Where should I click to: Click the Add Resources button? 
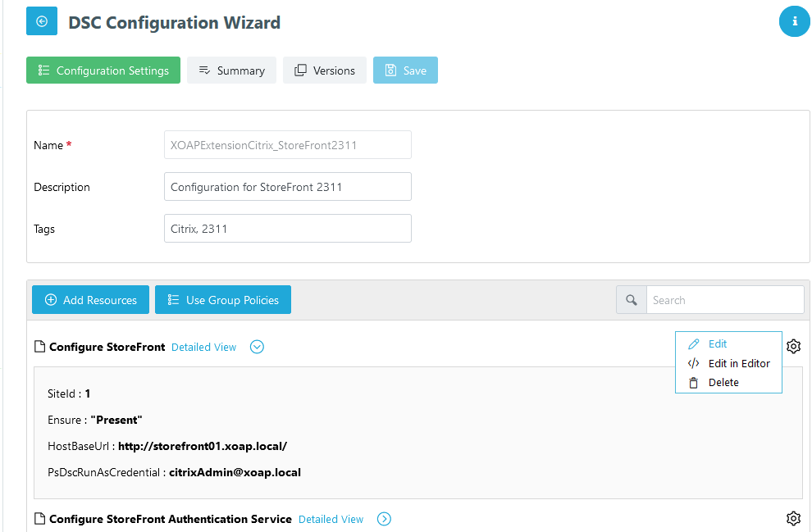point(90,300)
